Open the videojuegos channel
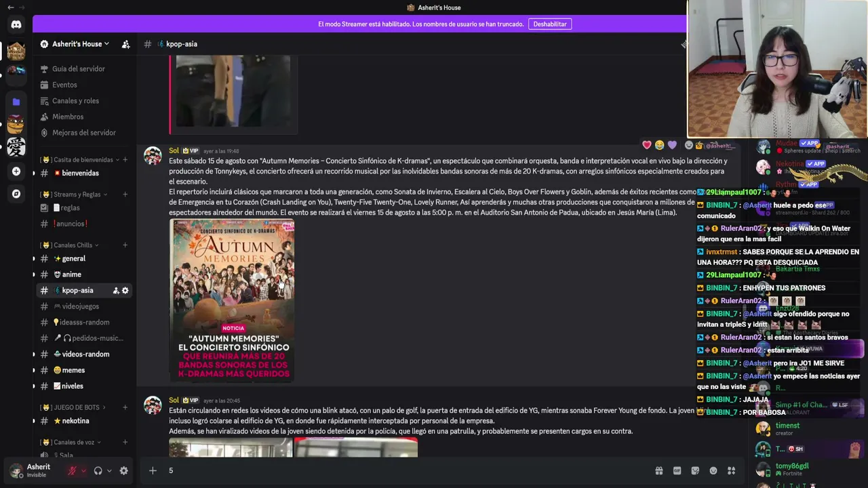 pyautogui.click(x=81, y=306)
